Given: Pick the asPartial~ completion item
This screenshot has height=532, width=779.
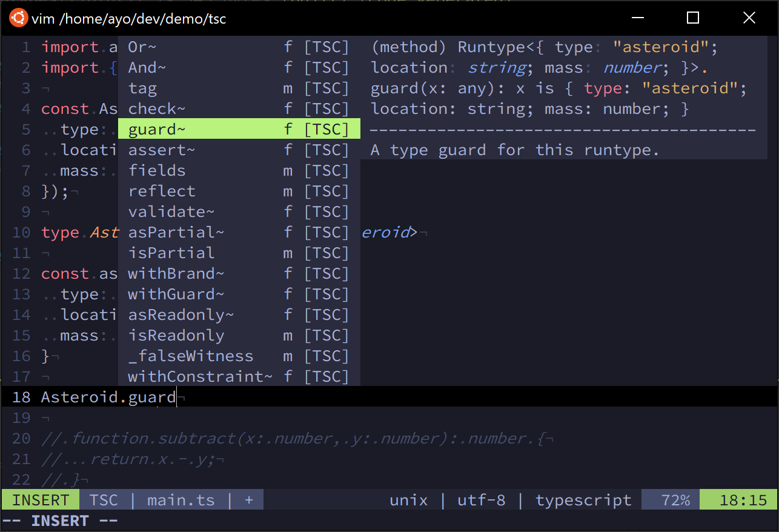Looking at the screenshot, I should 176,232.
